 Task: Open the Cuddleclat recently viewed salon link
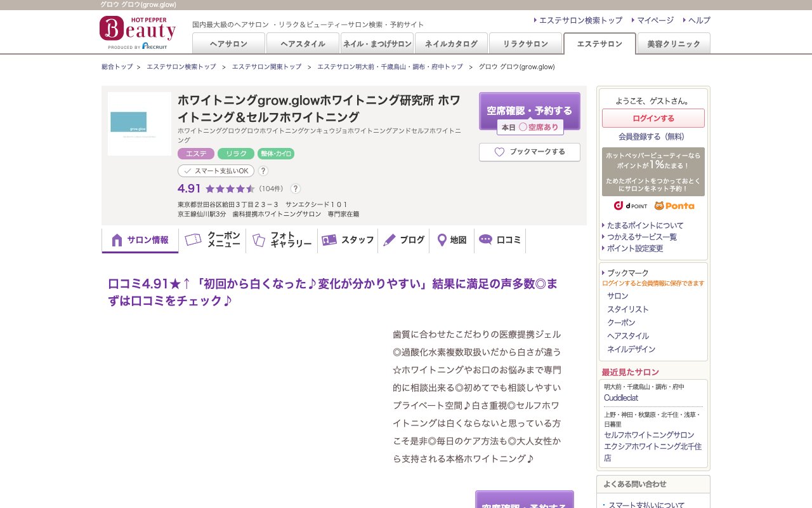click(x=620, y=398)
